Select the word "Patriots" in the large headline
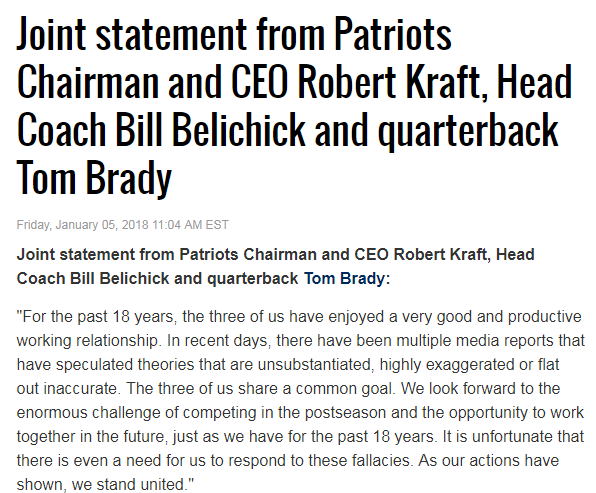The width and height of the screenshot is (596, 493). pos(393,34)
